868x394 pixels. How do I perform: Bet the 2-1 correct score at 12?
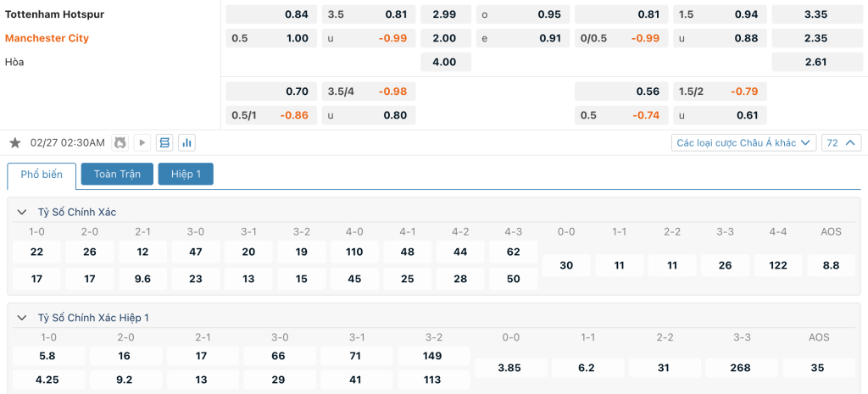tap(142, 252)
